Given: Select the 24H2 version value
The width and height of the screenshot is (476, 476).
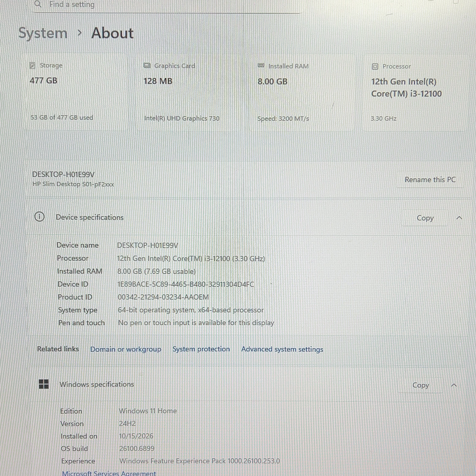Looking at the screenshot, I should [x=127, y=424].
